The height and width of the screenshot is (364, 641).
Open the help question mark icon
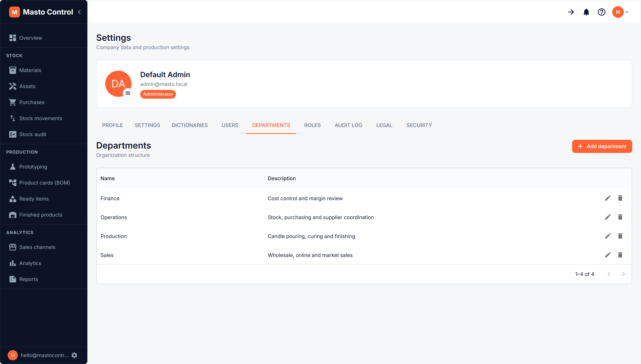click(x=601, y=12)
